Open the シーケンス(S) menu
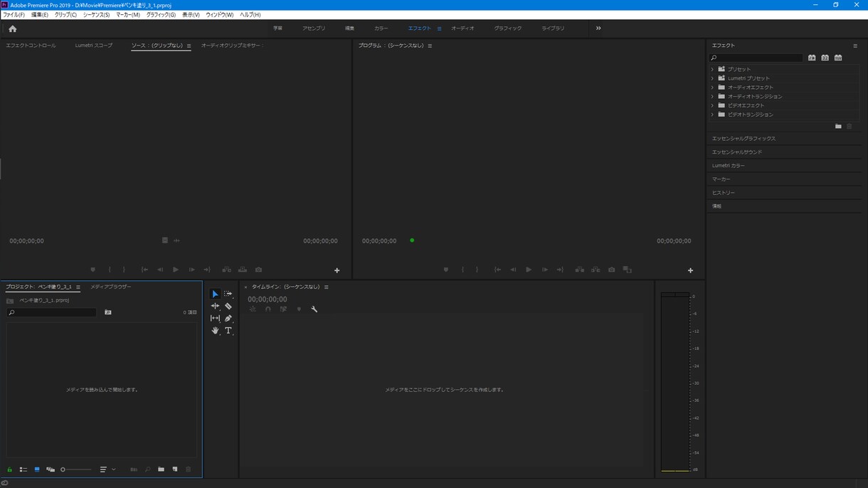The image size is (868, 488). (x=96, y=15)
